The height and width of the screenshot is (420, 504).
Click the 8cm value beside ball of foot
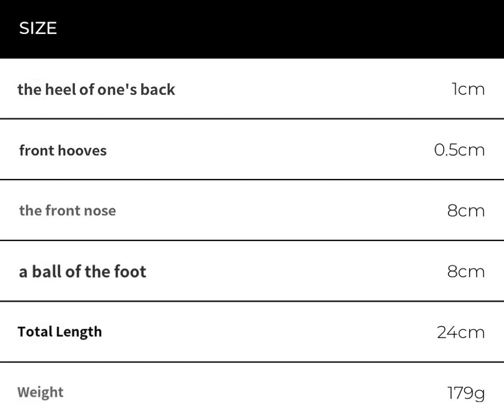466,271
